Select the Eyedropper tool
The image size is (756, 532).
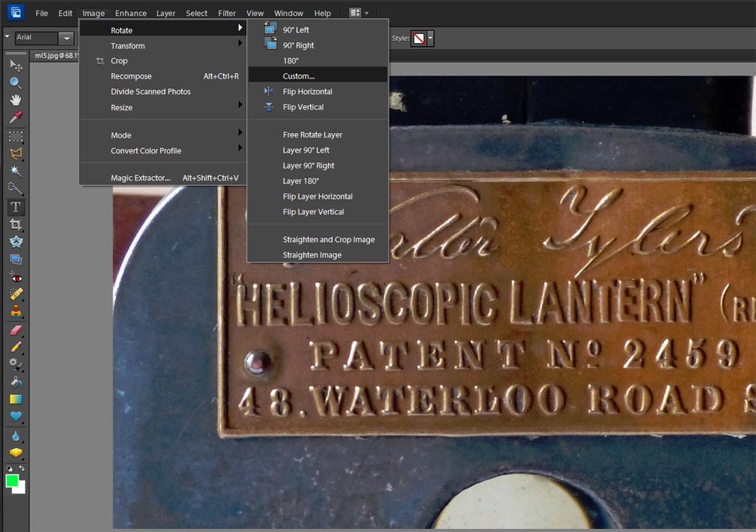[16, 117]
